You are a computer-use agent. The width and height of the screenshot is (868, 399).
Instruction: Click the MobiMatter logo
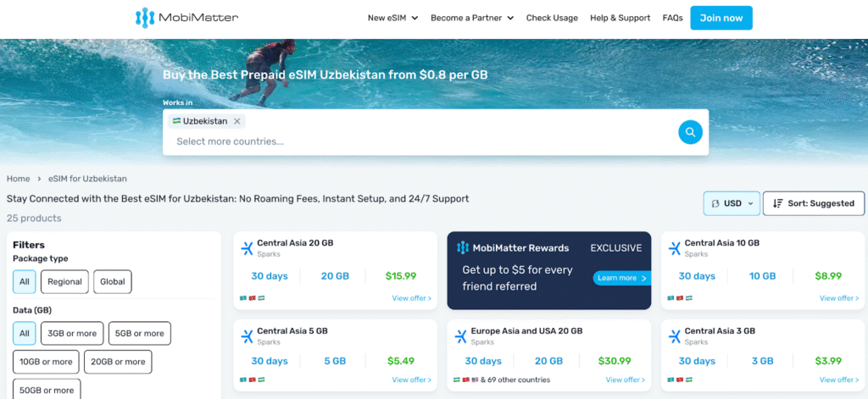point(187,18)
